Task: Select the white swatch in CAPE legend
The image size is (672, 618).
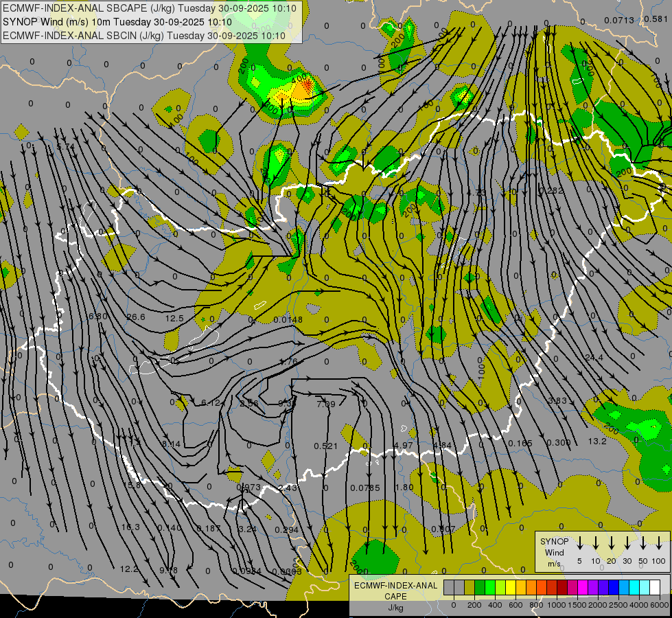Action: [x=654, y=588]
